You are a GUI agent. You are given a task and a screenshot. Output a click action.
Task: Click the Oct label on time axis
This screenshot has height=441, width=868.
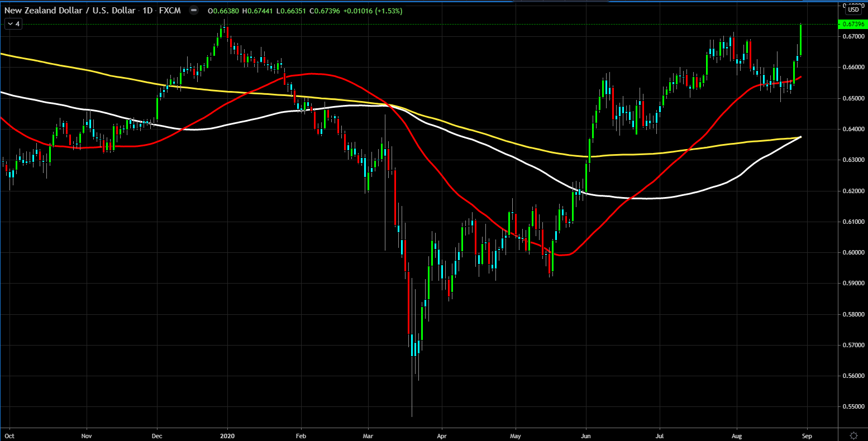pyautogui.click(x=8, y=434)
